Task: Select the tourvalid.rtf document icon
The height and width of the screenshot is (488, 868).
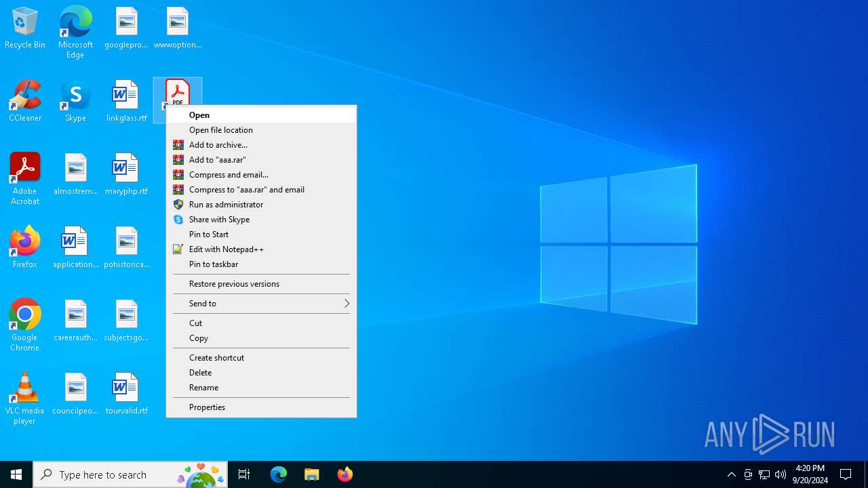Action: click(126, 394)
